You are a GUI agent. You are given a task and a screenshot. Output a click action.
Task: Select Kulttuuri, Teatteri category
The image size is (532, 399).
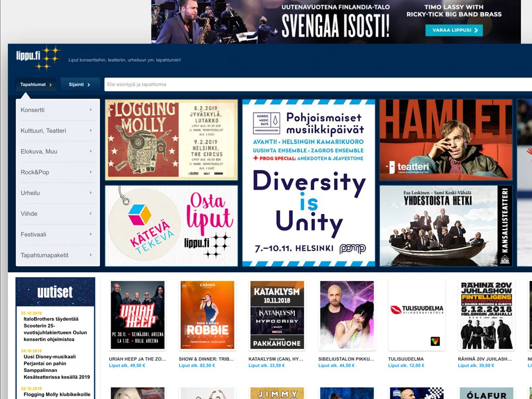pyautogui.click(x=57, y=130)
